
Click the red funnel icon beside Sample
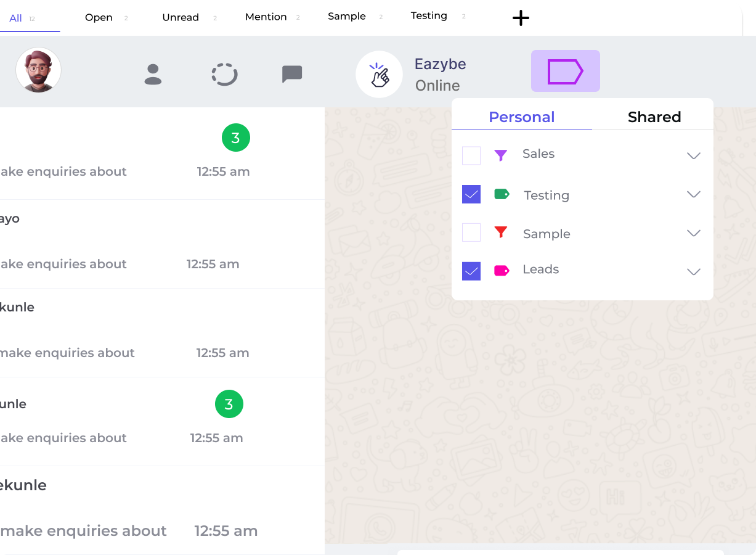tap(501, 232)
